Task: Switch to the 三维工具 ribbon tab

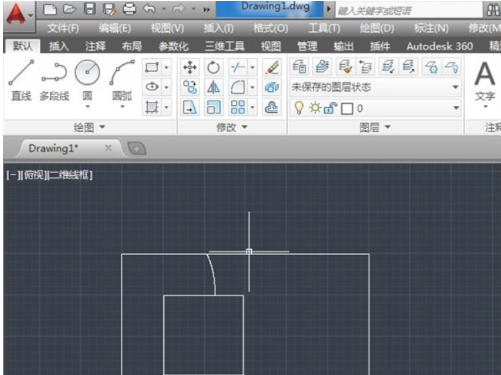Action: tap(225, 46)
